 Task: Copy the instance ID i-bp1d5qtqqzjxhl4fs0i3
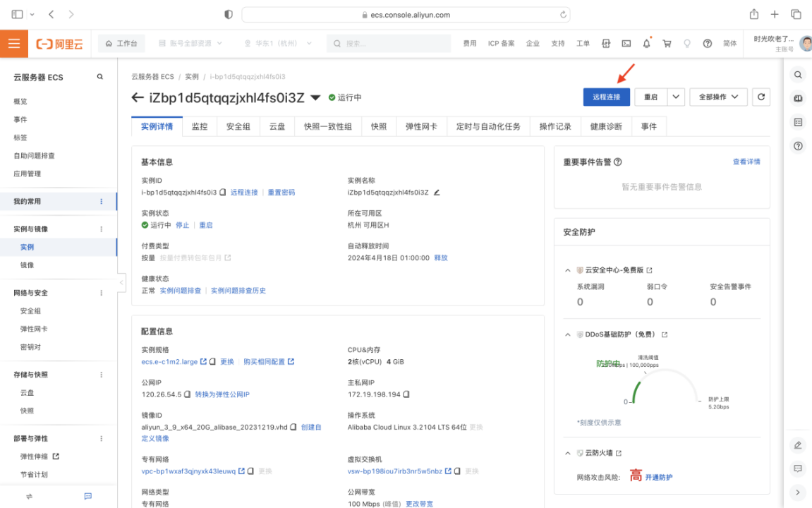(223, 192)
